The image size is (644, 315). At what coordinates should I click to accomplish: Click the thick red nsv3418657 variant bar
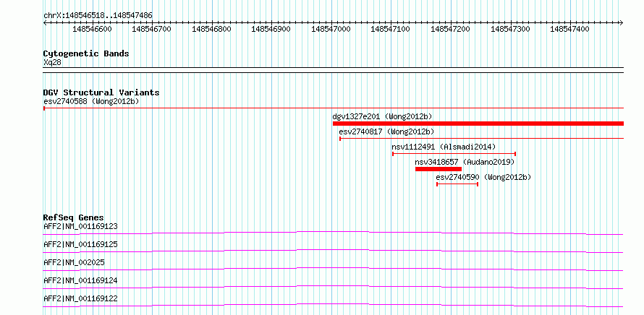tap(438, 169)
